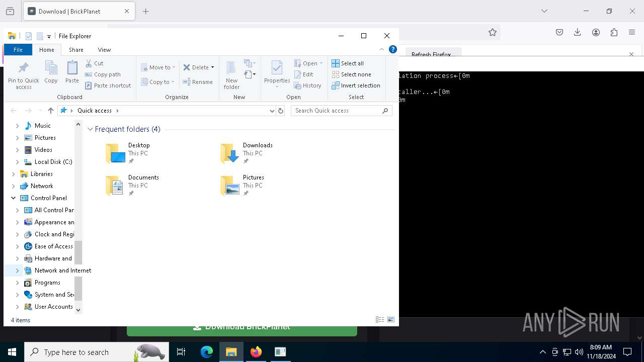Click Select all in ribbon
The image size is (644, 362).
(347, 63)
